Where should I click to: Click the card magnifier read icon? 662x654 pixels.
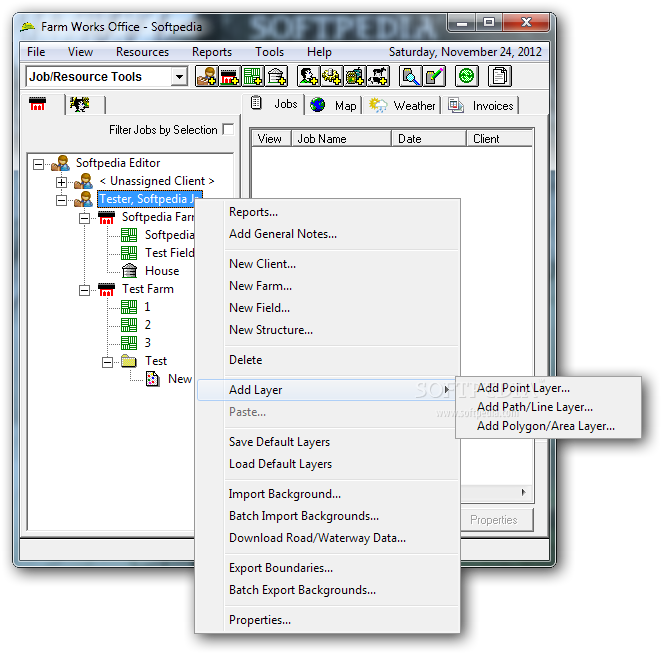pos(410,76)
